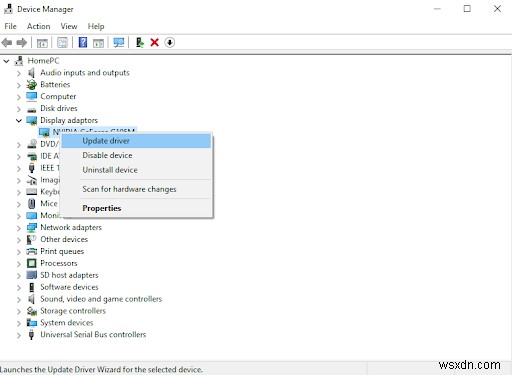Image resolution: width=512 pixels, height=375 pixels.
Task: Click the Back arrow toolbar icon
Action: 7,43
